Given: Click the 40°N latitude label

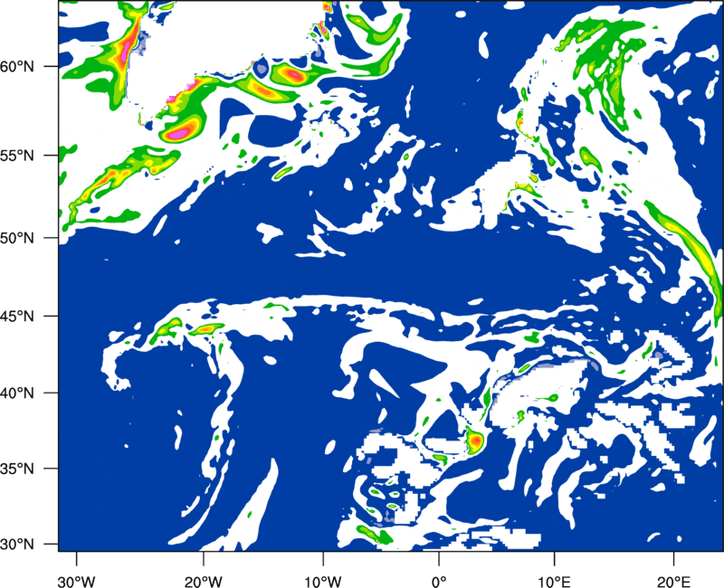Looking at the screenshot, I should 17,394.
